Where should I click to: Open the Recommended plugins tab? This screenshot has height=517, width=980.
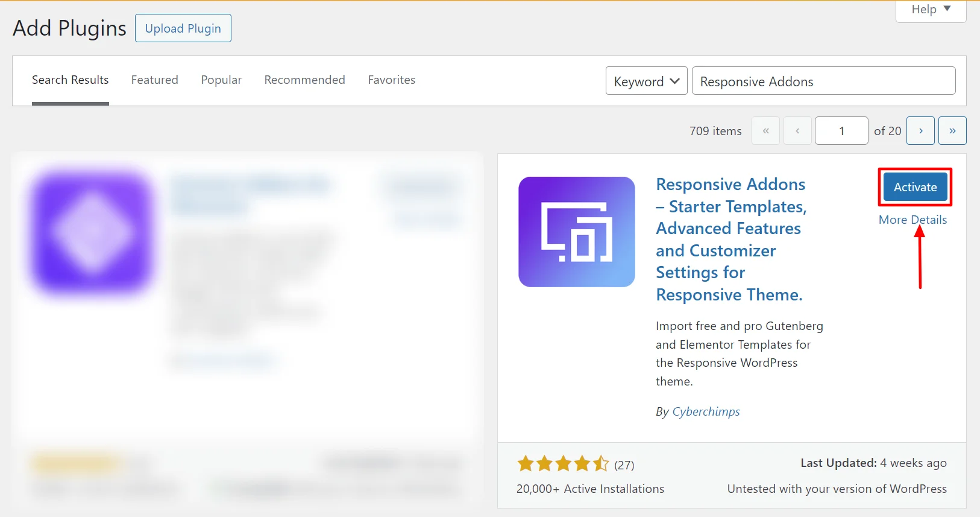click(305, 80)
